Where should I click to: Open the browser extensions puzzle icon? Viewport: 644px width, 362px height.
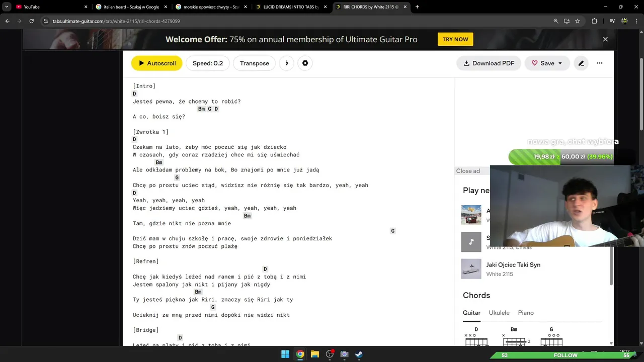coord(594,21)
